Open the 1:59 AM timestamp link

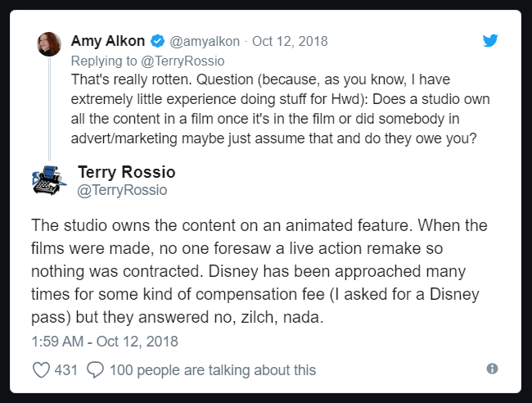pos(104,341)
